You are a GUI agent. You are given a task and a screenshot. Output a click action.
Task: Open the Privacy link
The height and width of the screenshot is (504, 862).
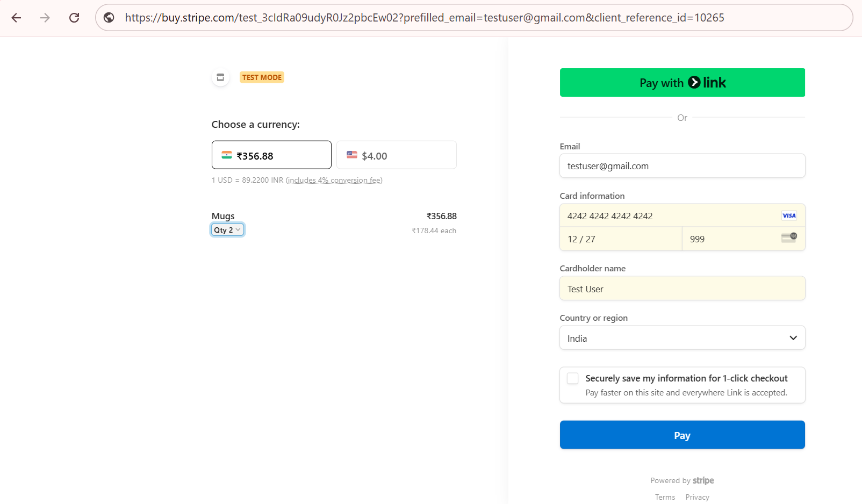pos(697,497)
